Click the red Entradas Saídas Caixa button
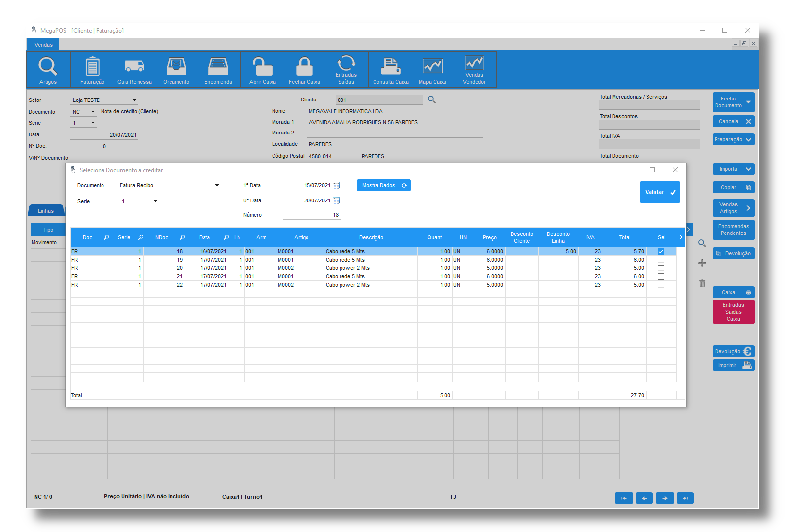The height and width of the screenshot is (532, 785). point(733,312)
